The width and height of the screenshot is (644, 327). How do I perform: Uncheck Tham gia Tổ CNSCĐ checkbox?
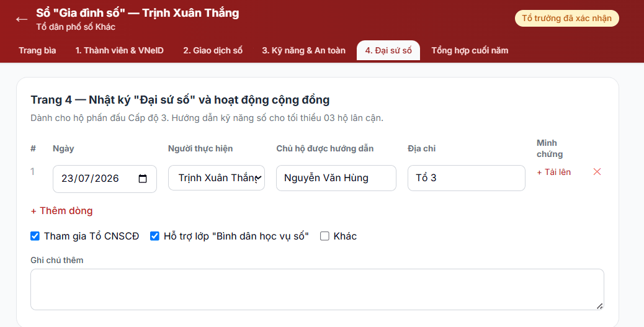pos(35,236)
